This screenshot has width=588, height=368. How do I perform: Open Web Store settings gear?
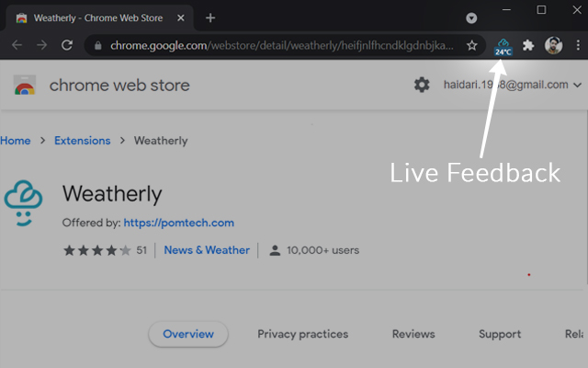tap(422, 85)
